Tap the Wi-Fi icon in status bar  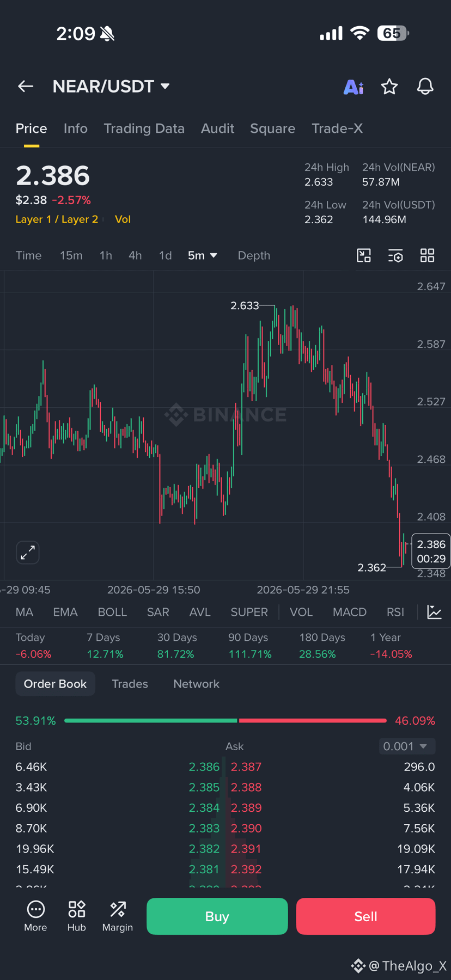point(359,33)
